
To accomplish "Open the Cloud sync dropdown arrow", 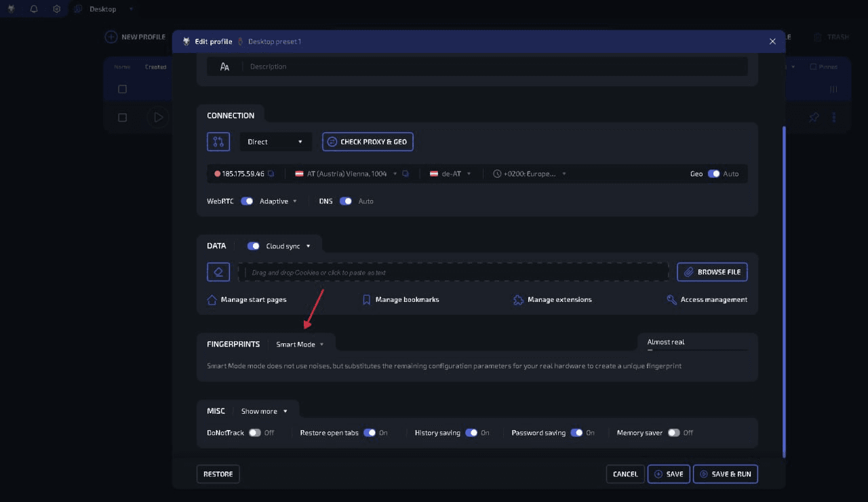I will coord(308,246).
